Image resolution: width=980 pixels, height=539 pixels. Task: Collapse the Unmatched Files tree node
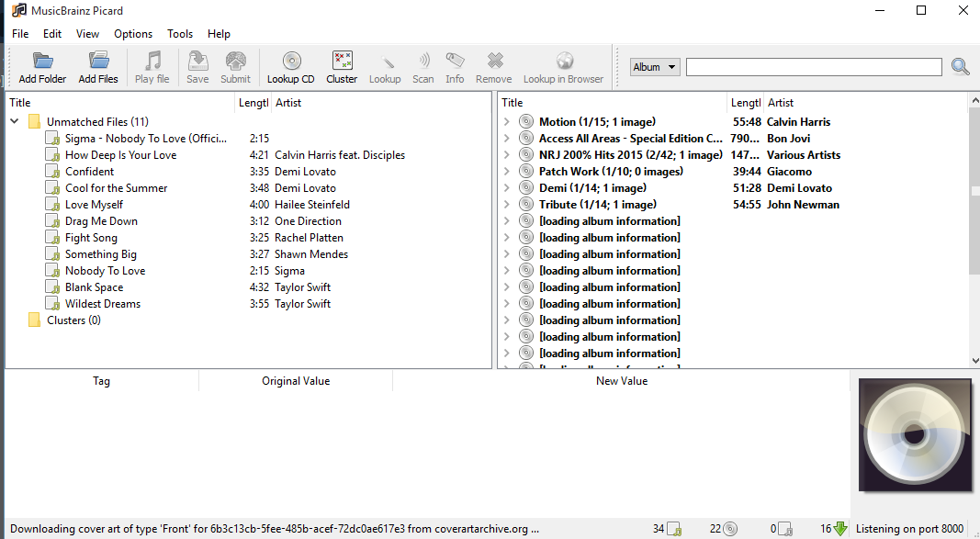click(x=15, y=121)
